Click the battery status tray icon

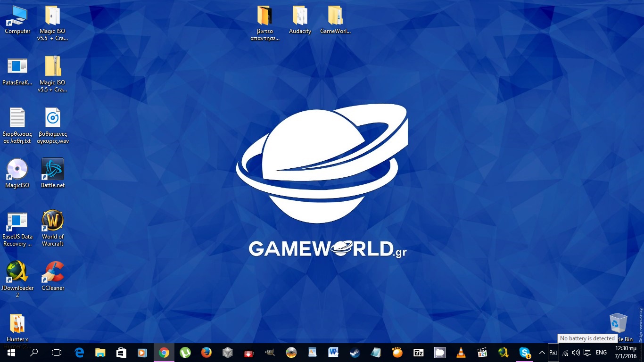pos(553,353)
